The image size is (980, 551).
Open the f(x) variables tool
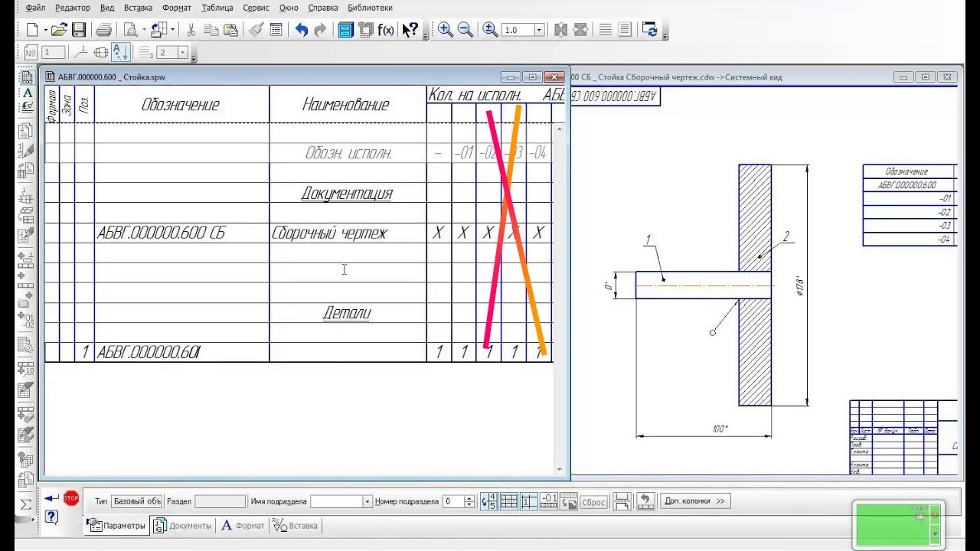pos(385,30)
